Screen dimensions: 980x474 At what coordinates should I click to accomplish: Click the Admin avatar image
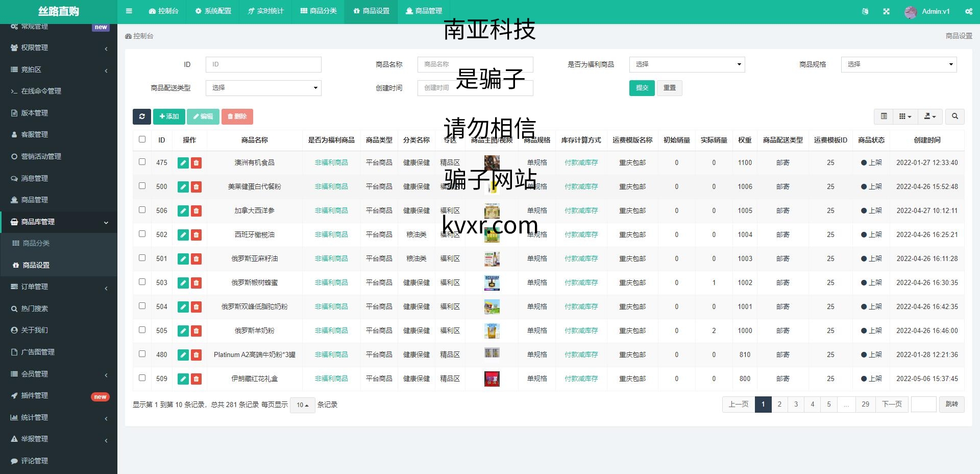point(910,12)
